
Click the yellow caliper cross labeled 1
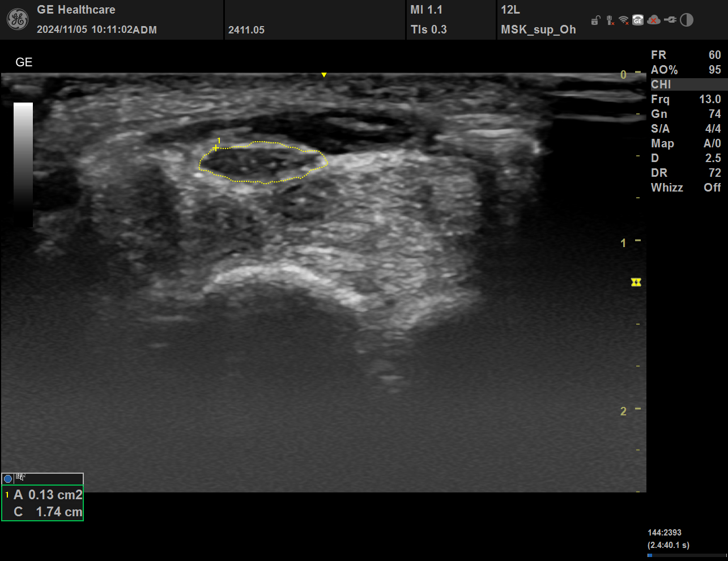point(216,148)
